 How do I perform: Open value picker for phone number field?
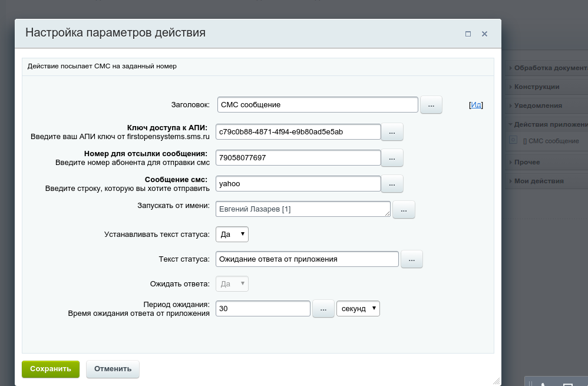coord(392,158)
